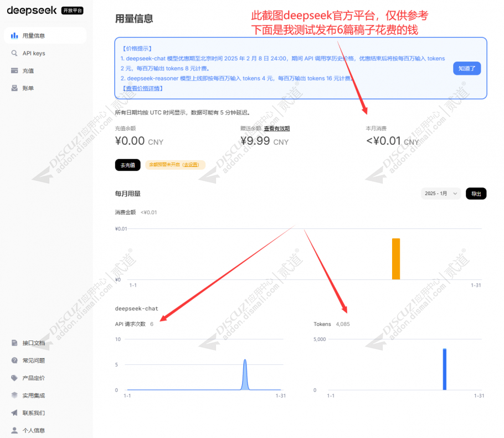Click the 每月用量 section heading
Image resolution: width=504 pixels, height=438 pixels.
pyautogui.click(x=127, y=193)
